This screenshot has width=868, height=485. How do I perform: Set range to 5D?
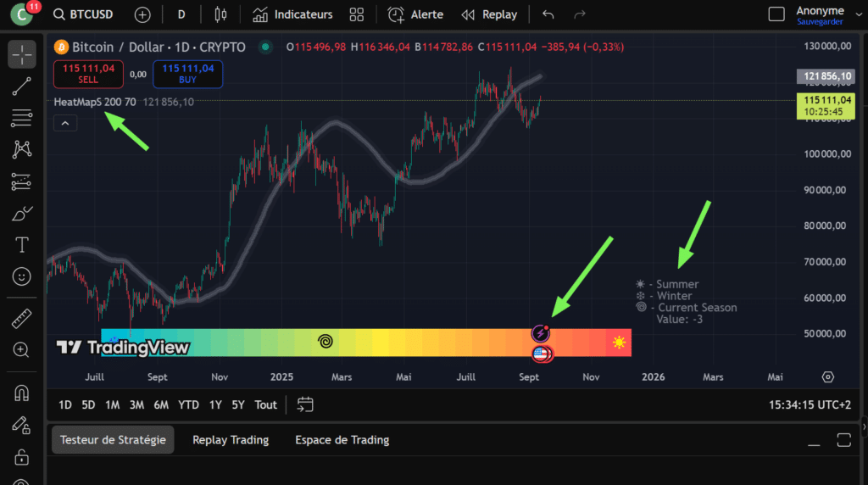tap(88, 404)
